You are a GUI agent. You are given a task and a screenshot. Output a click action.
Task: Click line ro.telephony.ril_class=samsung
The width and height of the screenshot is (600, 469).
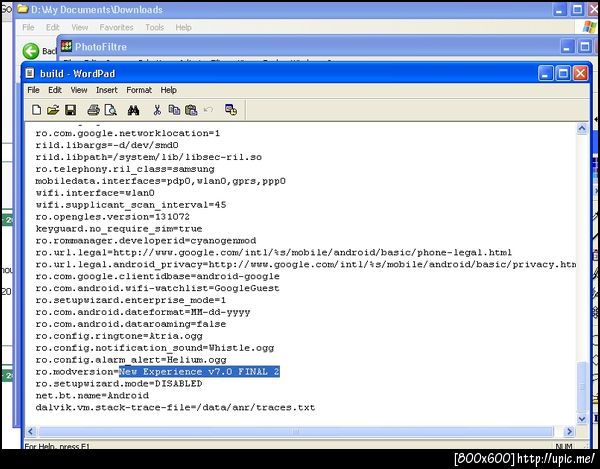pos(125,169)
